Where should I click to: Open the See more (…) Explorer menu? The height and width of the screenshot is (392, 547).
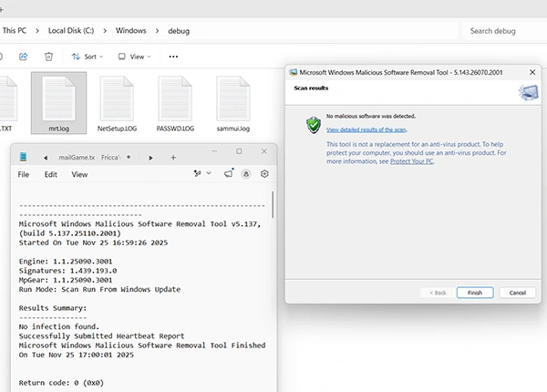(173, 57)
